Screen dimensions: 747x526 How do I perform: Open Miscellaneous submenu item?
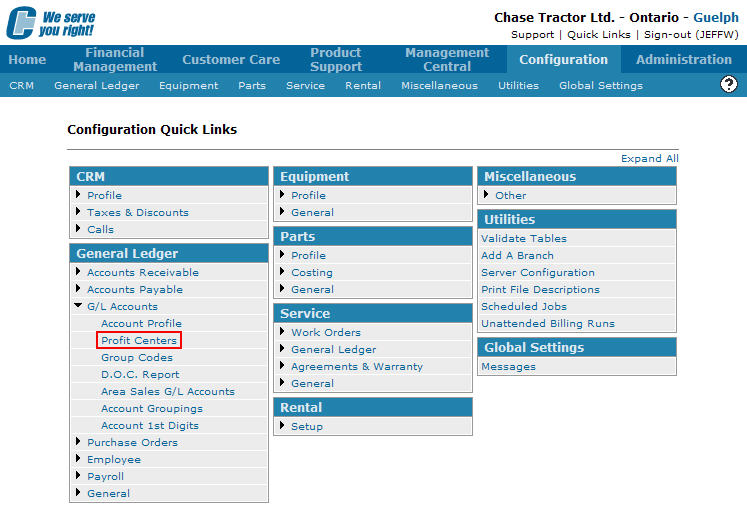pos(439,85)
